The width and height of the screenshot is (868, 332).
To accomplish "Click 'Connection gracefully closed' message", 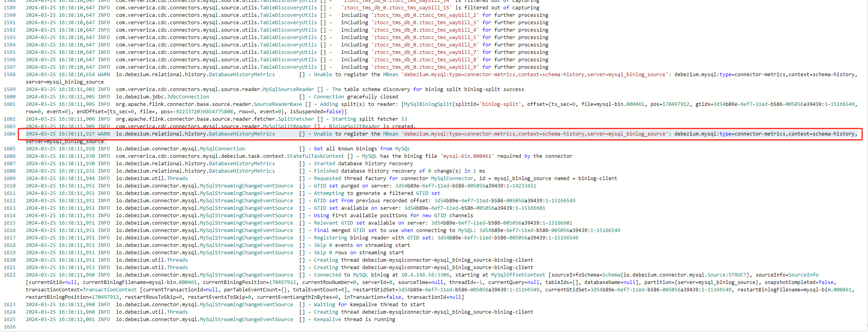I will pos(356,97).
